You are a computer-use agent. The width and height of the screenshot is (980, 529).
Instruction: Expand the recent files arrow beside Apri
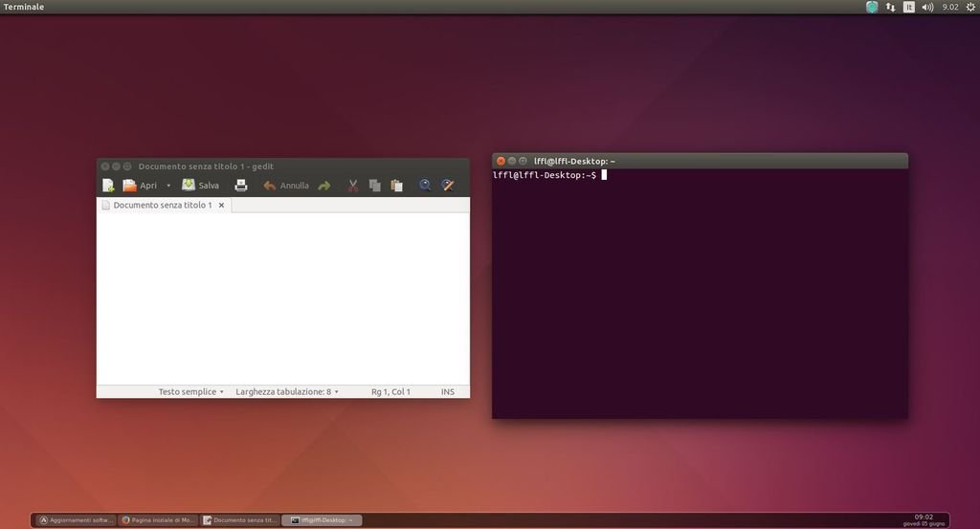point(168,186)
